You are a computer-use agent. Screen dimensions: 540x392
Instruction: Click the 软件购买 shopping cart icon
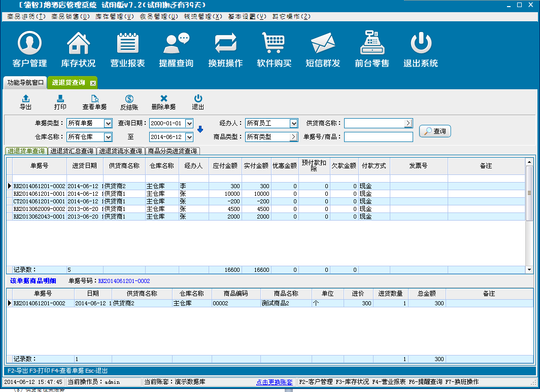(x=274, y=44)
